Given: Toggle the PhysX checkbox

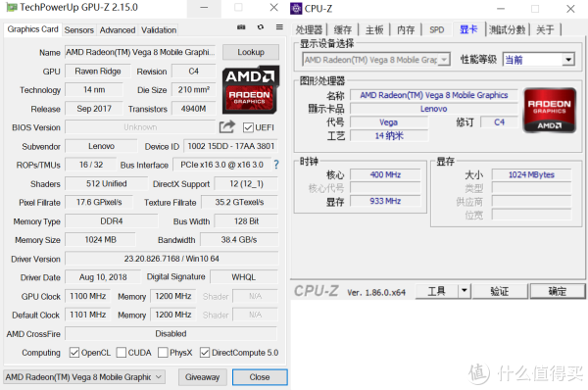Looking at the screenshot, I should click(x=163, y=353).
